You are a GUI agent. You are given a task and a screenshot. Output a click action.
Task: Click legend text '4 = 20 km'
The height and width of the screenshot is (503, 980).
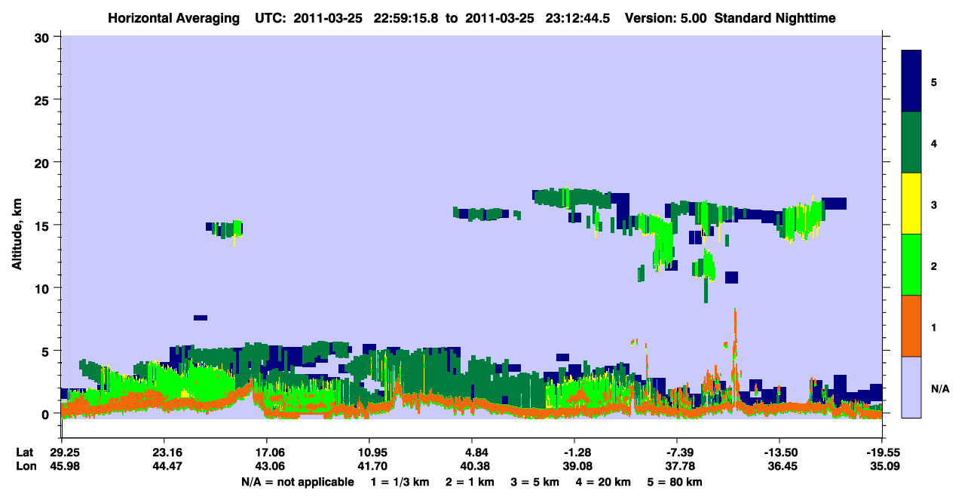point(602,482)
